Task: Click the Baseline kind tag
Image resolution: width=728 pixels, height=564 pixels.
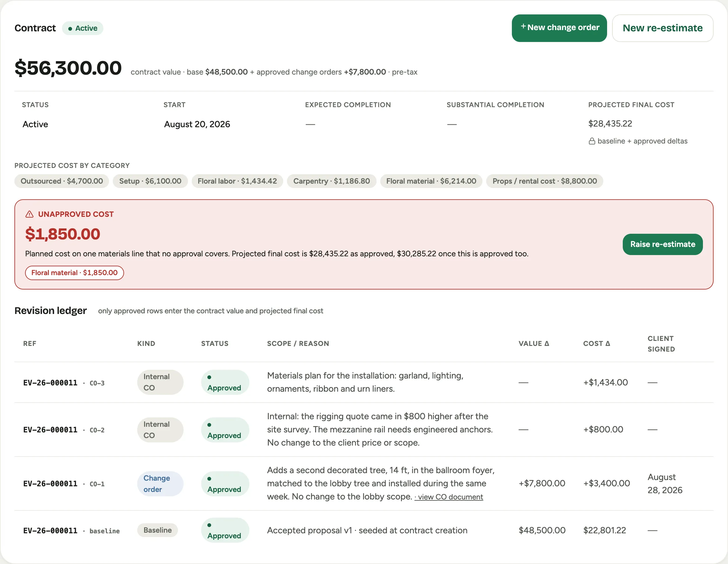Action: (157, 530)
